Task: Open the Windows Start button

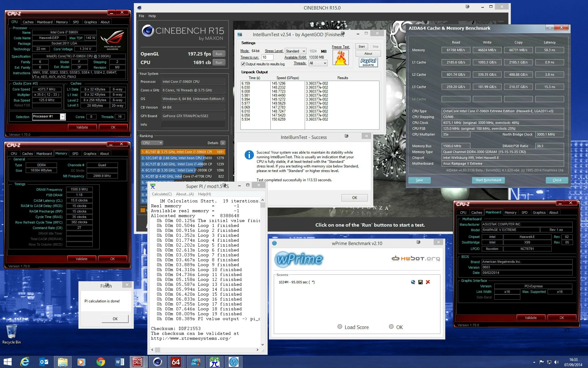Action: (7, 362)
